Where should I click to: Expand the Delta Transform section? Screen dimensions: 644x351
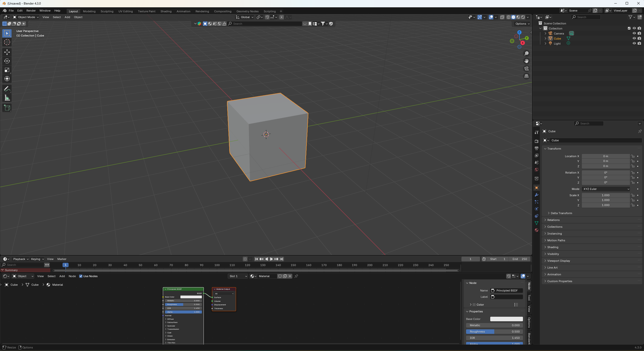coord(561,213)
